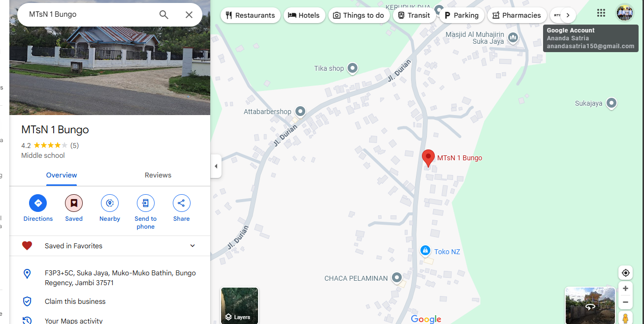Select the Restaurants filter chip

[251, 15]
